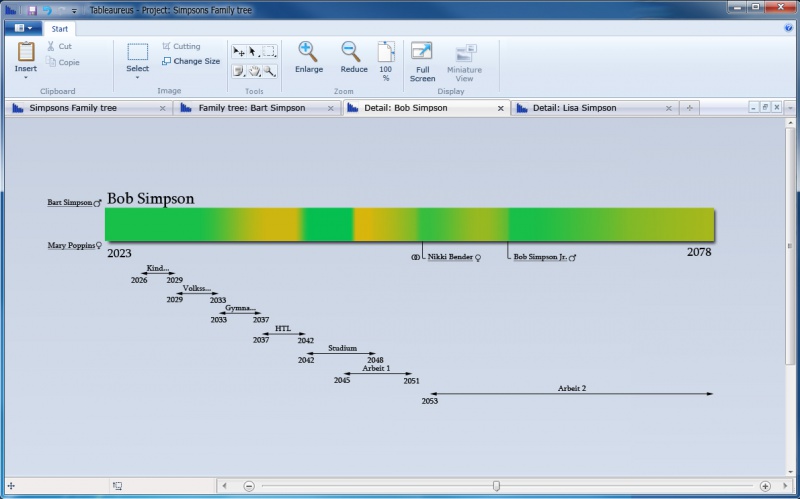Click the Enlarge zoom icon

pos(308,57)
